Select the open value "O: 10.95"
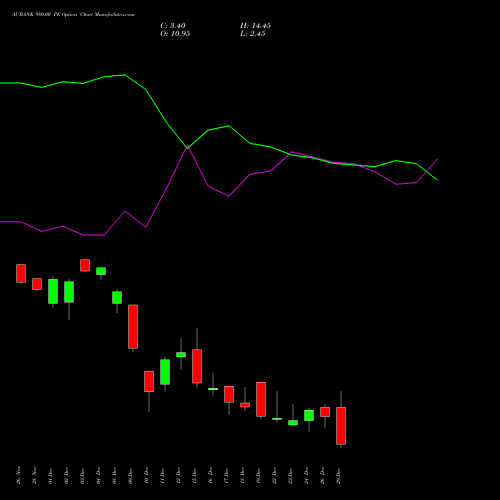The width and height of the screenshot is (500, 500). (x=175, y=34)
